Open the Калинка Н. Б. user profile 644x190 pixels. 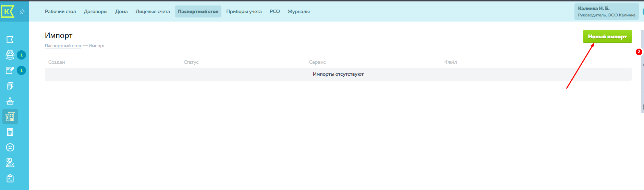pos(606,11)
